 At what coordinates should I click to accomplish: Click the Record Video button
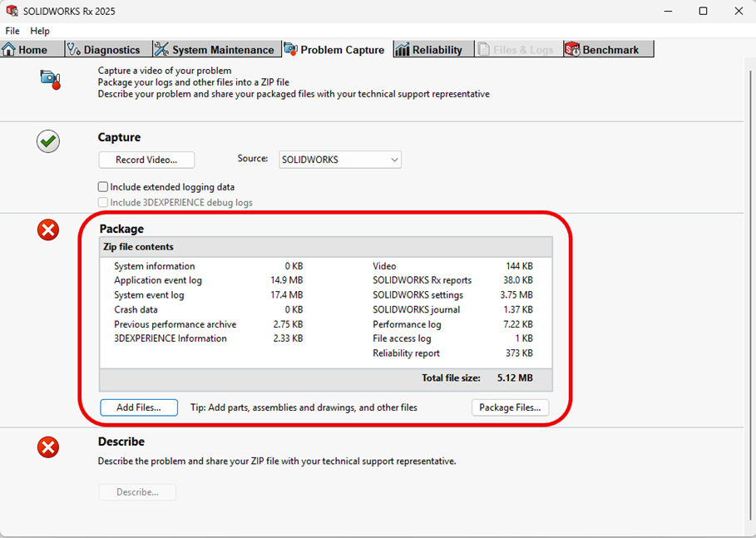tap(146, 160)
